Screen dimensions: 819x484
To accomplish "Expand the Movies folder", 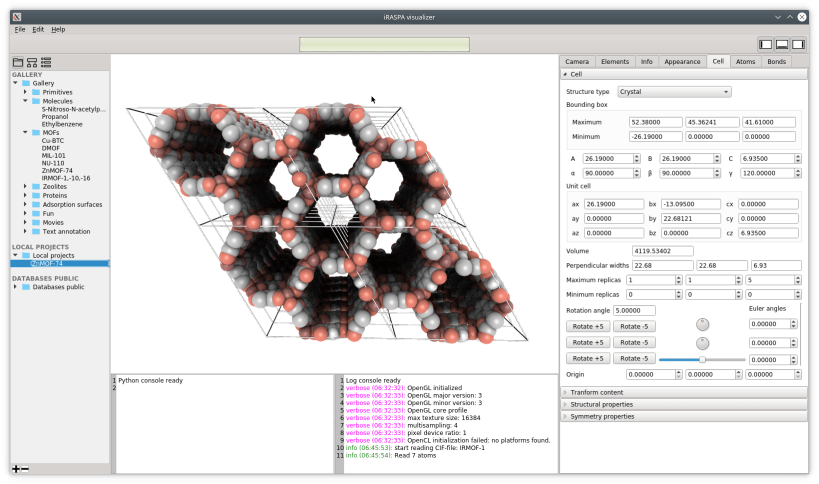I will pos(25,222).
